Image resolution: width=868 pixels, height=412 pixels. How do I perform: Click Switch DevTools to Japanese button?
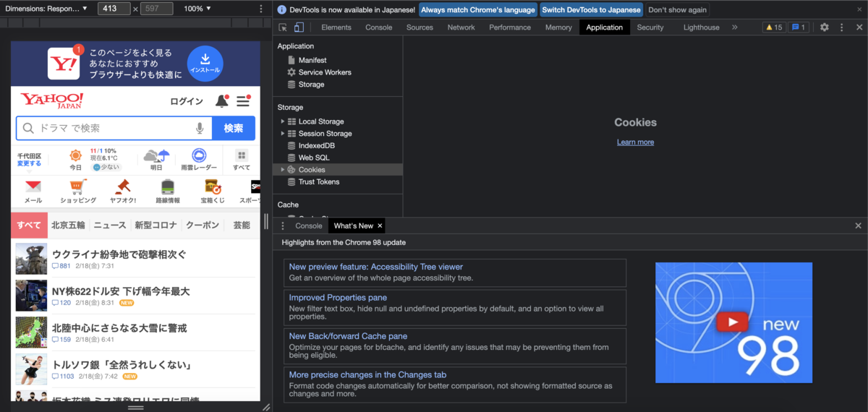point(592,10)
